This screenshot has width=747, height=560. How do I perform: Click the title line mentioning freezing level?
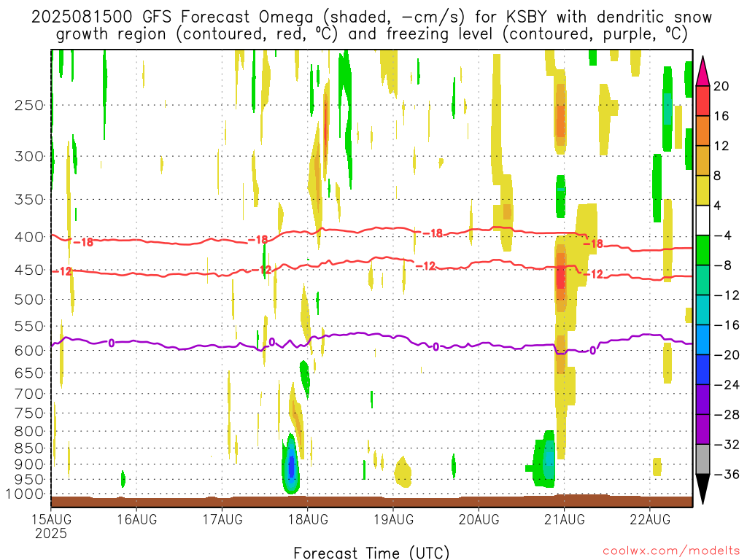pyautogui.click(x=371, y=34)
